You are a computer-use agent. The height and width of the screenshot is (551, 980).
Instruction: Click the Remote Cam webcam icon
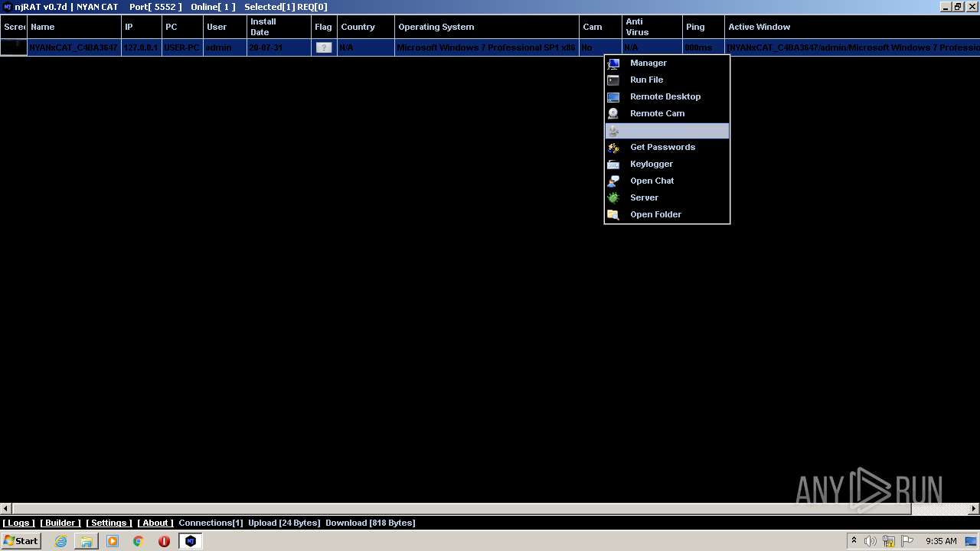pos(613,113)
